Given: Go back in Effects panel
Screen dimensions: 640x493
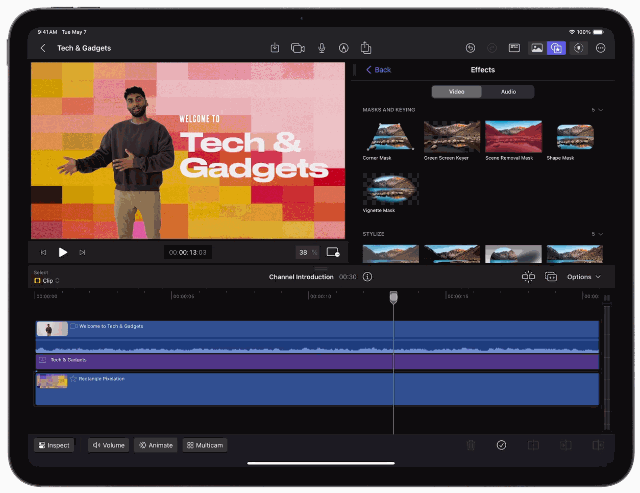Looking at the screenshot, I should pos(378,70).
